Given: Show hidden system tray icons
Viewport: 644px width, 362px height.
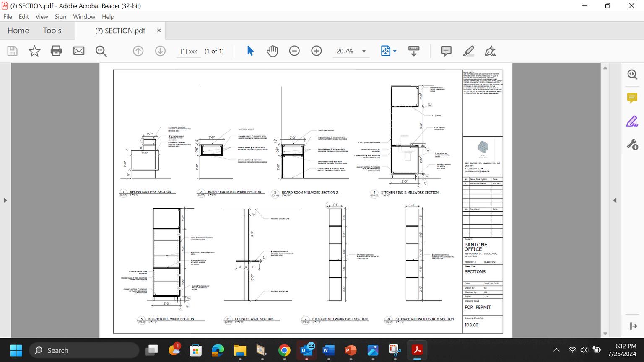Looking at the screenshot, I should [x=556, y=350].
